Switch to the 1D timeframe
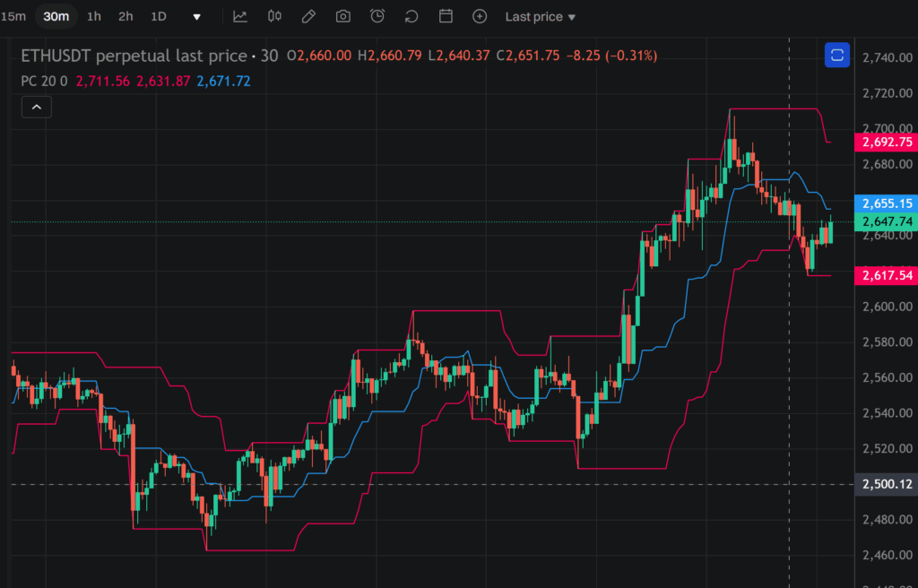The image size is (918, 588). [x=159, y=16]
